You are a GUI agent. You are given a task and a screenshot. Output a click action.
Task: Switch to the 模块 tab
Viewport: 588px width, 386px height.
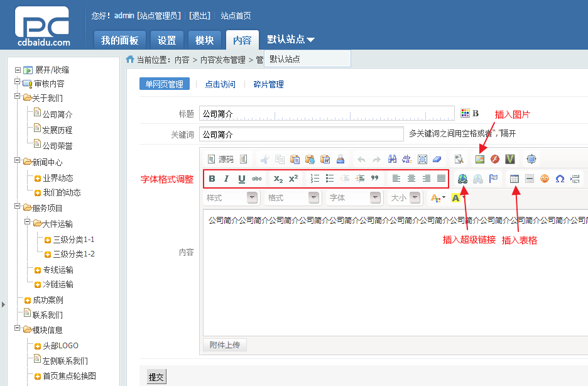click(204, 40)
